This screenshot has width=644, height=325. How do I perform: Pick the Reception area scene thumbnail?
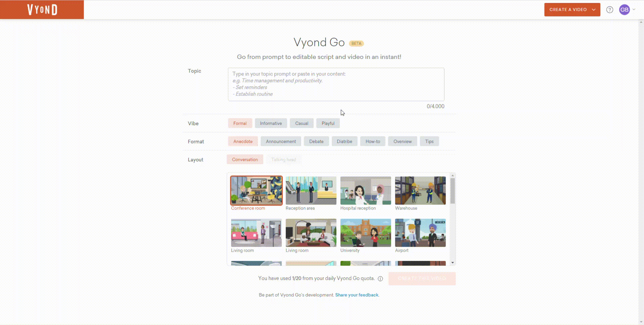coord(311,190)
